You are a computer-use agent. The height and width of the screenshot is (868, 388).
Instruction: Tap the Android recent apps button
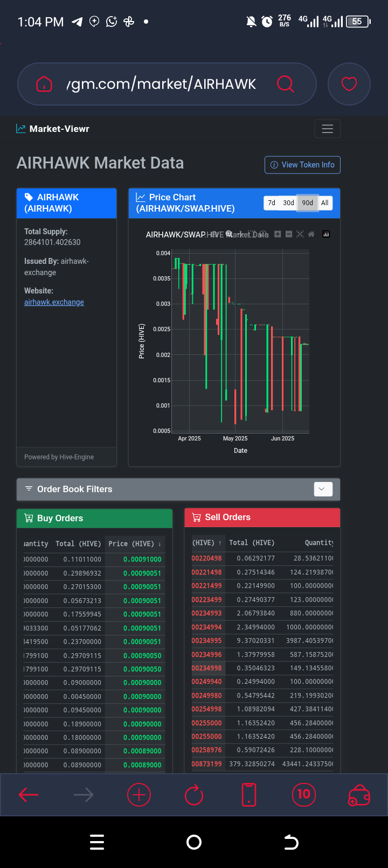click(97, 842)
